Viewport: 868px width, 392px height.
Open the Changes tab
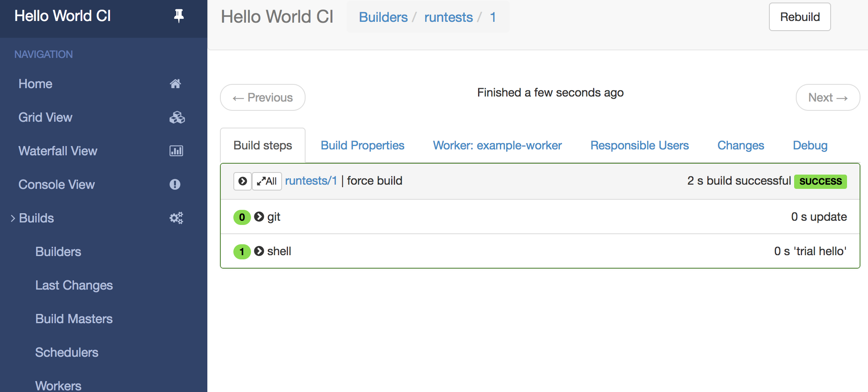coord(740,145)
